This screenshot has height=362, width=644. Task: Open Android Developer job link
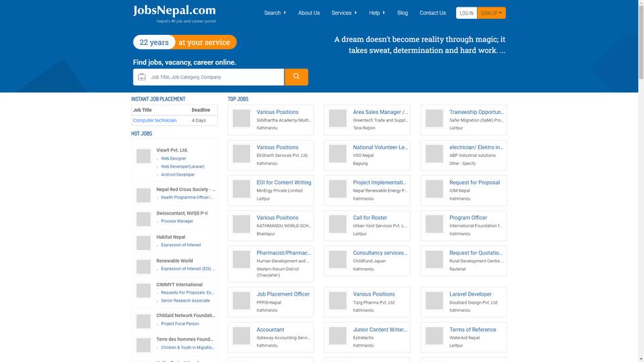pos(178,174)
